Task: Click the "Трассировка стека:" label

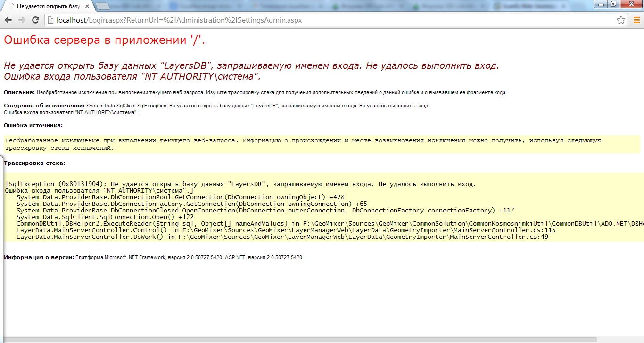Action: (x=34, y=163)
